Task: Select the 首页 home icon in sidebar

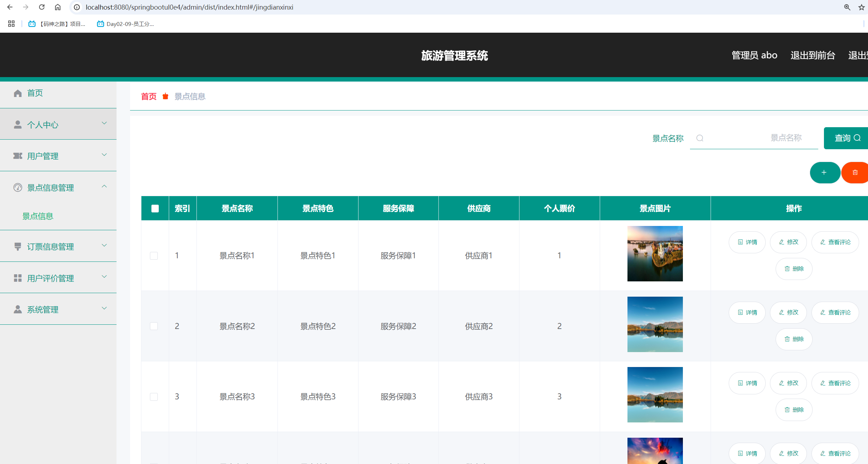Action: [18, 93]
